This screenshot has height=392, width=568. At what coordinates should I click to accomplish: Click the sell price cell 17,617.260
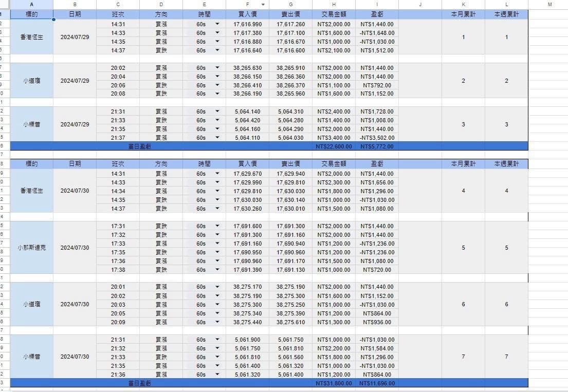point(290,24)
